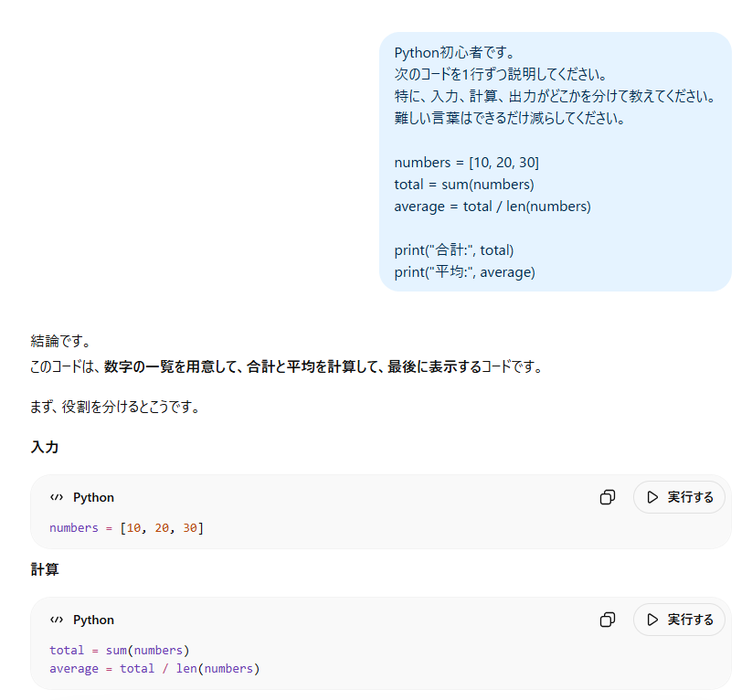Click print("平均:", average) in the user message

point(464,271)
